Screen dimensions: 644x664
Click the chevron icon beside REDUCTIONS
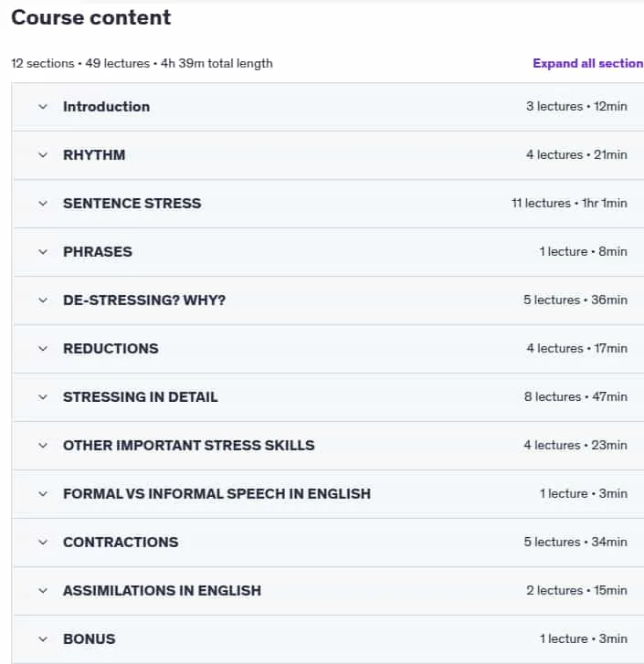coord(43,349)
